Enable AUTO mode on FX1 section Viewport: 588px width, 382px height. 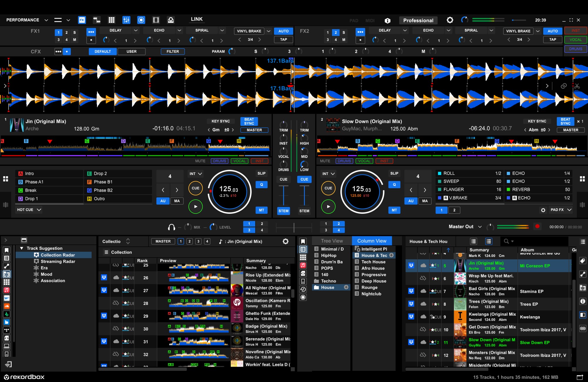(281, 31)
